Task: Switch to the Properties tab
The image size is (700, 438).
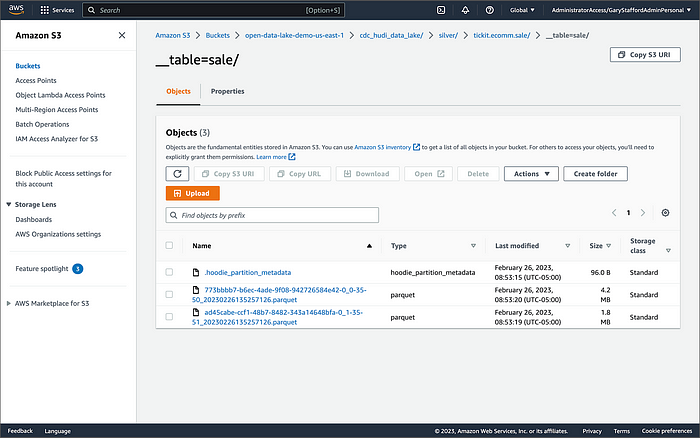Action: tap(228, 91)
